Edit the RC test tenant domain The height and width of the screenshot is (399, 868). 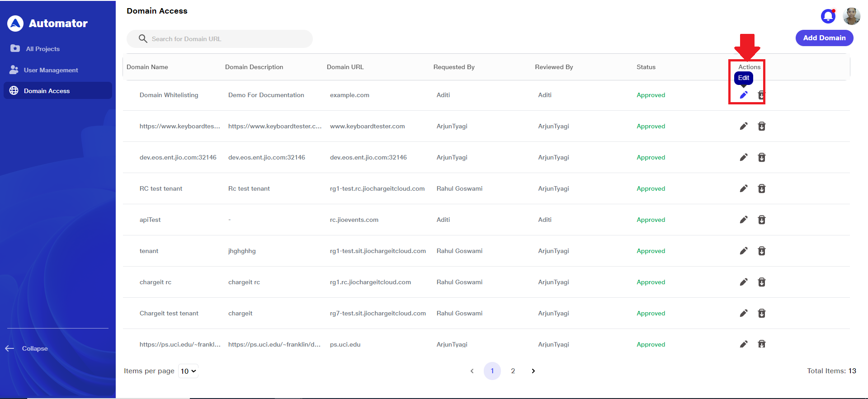tap(744, 188)
